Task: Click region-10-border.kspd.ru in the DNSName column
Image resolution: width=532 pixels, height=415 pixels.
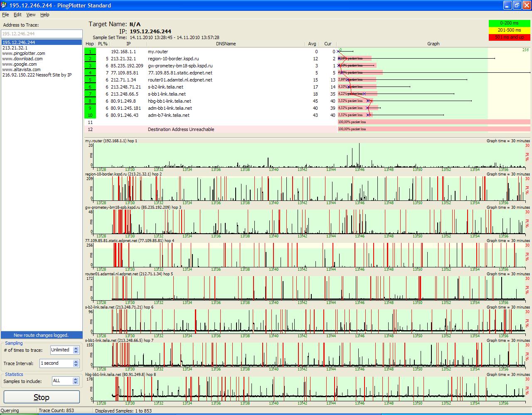Action: (x=173, y=59)
